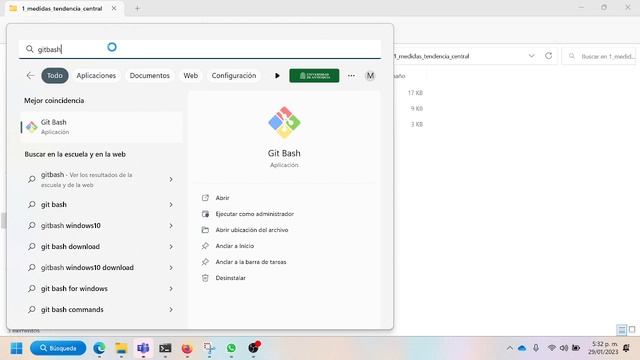Select Anclar a la barra de tareas
The image size is (640, 360).
tap(251, 262)
